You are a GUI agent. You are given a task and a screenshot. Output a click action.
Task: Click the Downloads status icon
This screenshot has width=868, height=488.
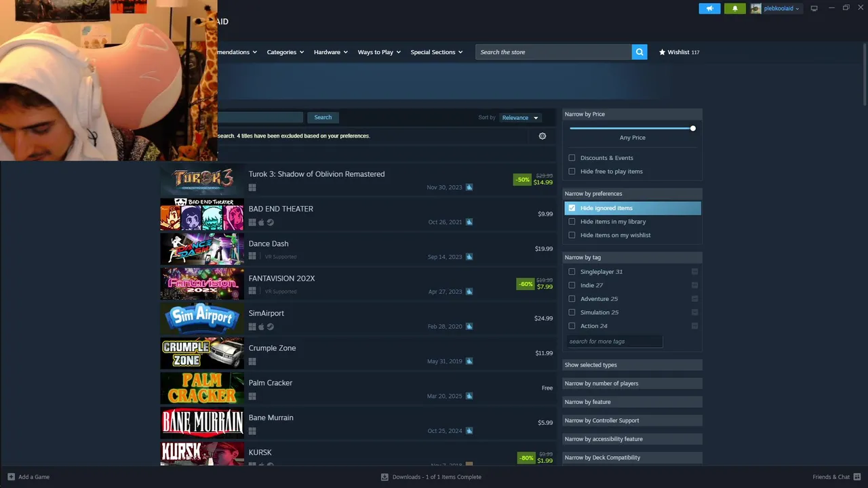click(384, 477)
